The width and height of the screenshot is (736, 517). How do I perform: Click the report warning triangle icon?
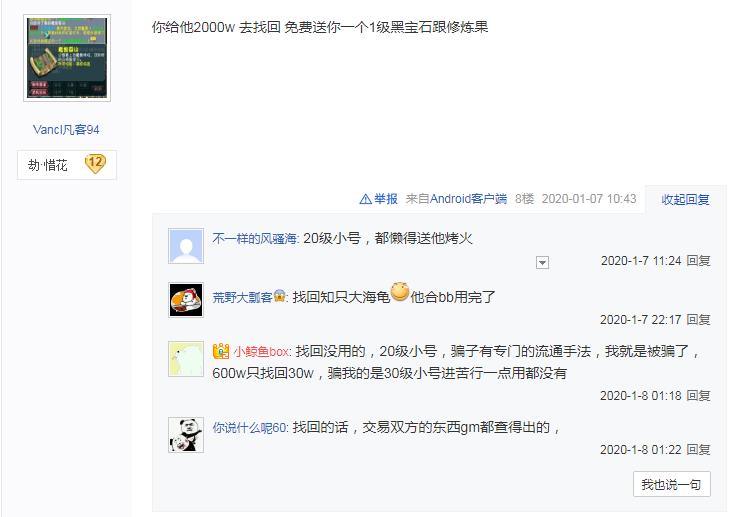365,199
